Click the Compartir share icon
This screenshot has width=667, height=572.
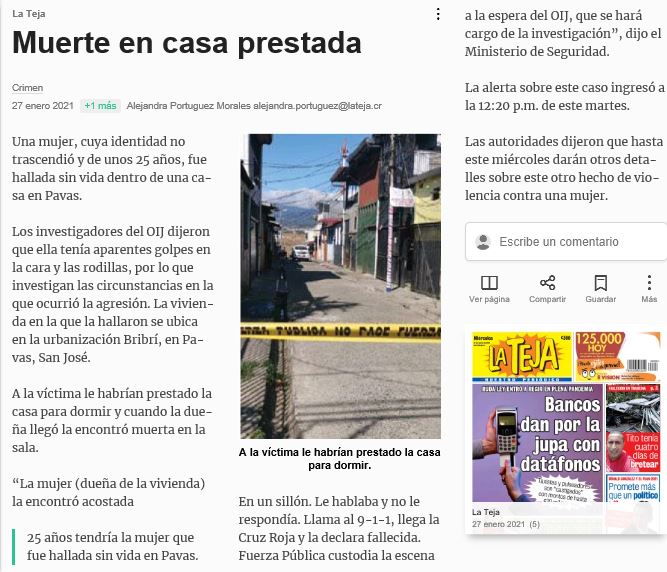547,283
